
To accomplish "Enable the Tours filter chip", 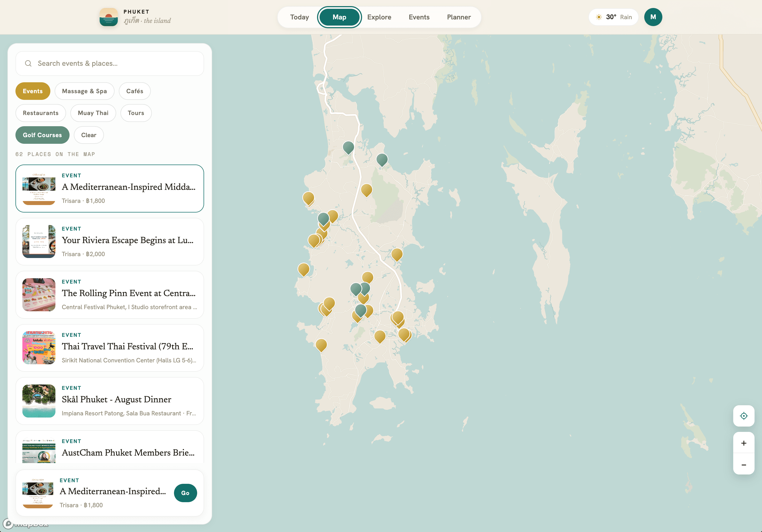I will point(136,113).
